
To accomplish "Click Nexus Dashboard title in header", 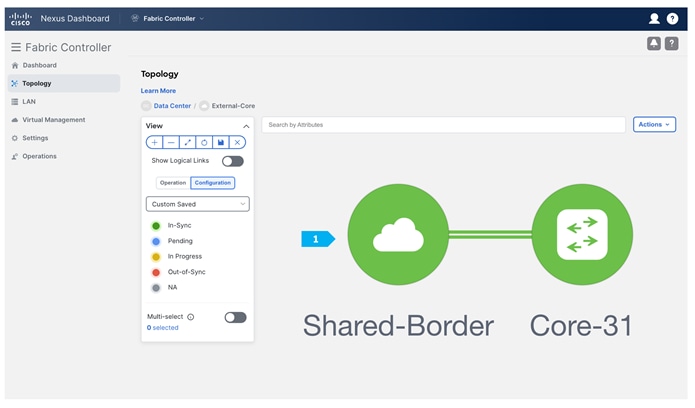I will (75, 19).
